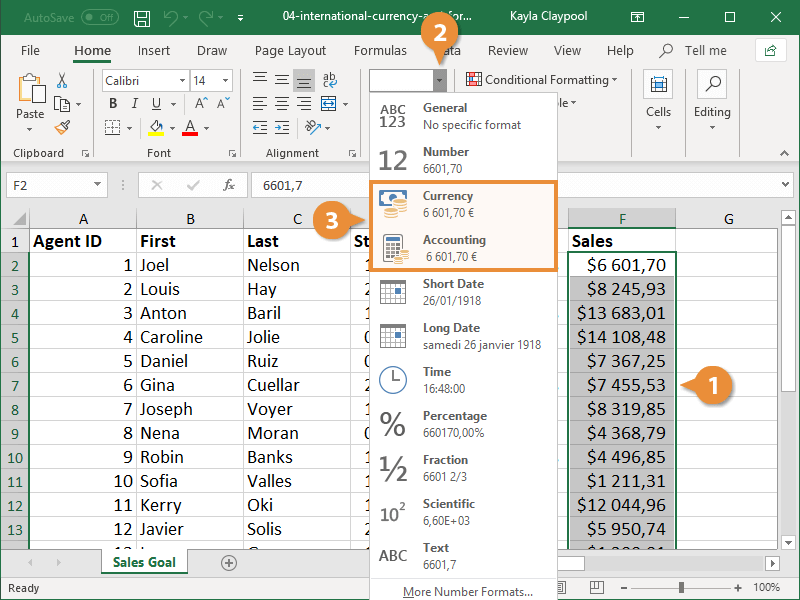Choose Percentage format
This screenshot has height=600, width=800.
[x=463, y=424]
